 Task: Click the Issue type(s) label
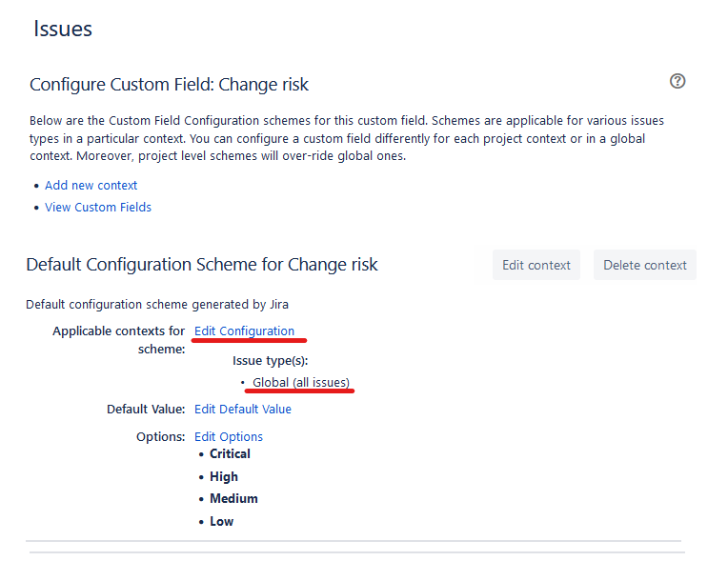click(271, 361)
